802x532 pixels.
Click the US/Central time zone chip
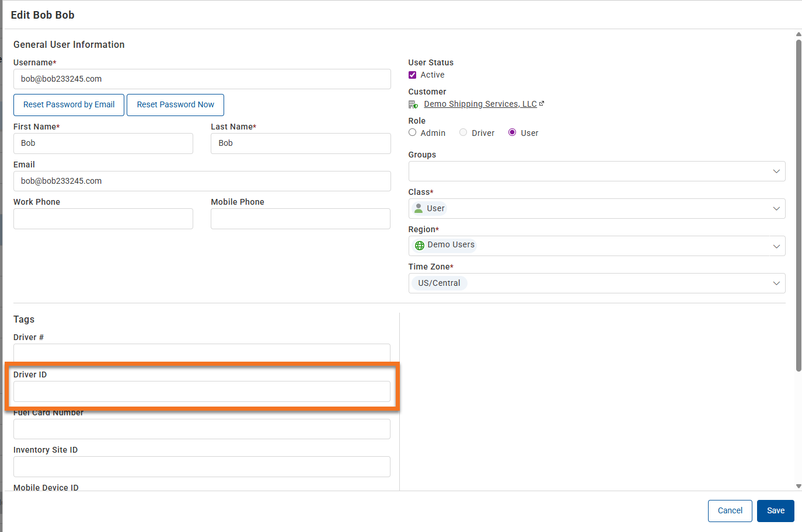click(x=439, y=283)
